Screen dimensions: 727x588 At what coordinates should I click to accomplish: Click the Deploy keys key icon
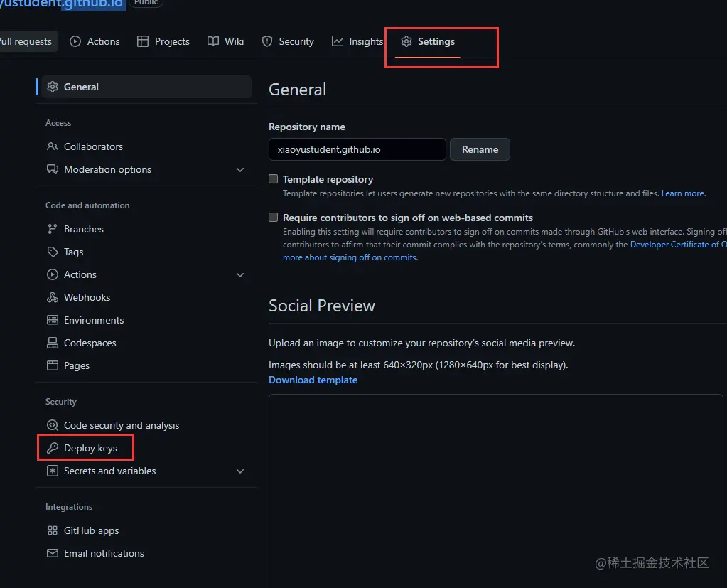pyautogui.click(x=53, y=448)
